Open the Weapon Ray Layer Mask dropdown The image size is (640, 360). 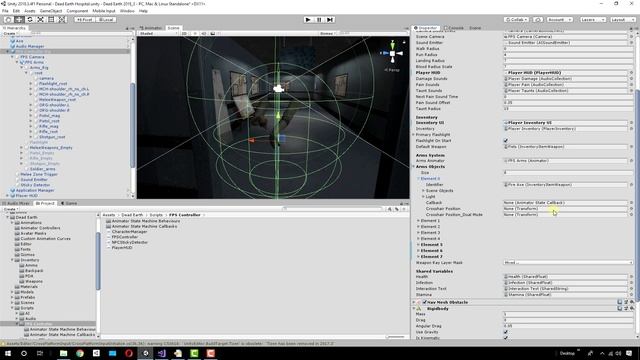click(568, 262)
